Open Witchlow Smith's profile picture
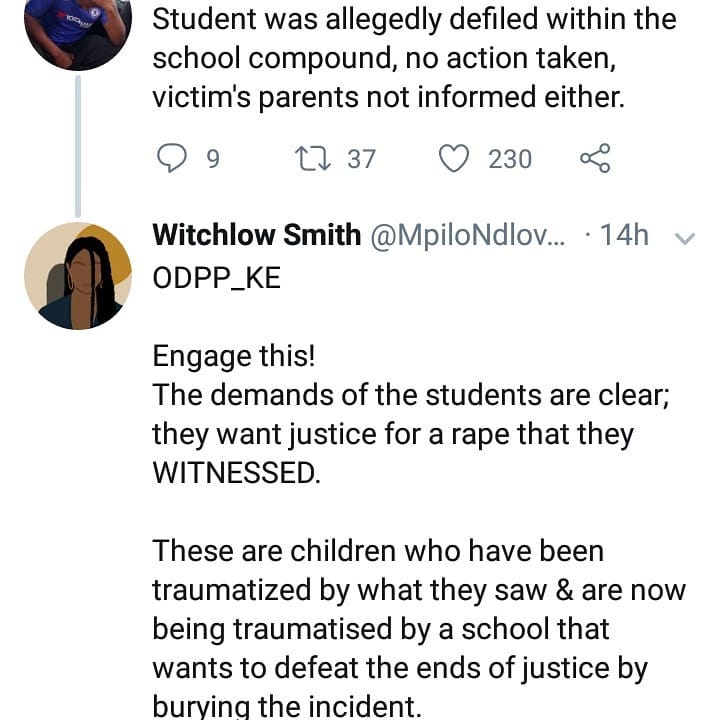 tap(78, 276)
